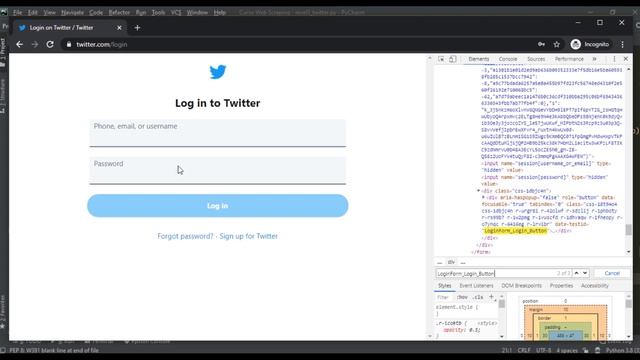
Task: Open PyCharm Code menu
Action: (96, 13)
